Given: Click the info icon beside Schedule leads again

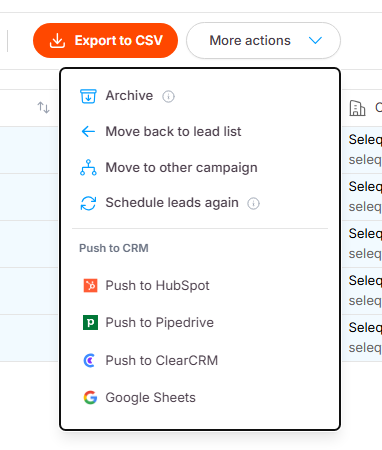Looking at the screenshot, I should point(253,203).
